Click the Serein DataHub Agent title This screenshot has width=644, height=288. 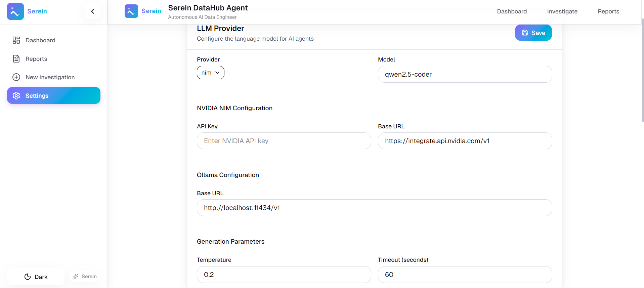[208, 8]
